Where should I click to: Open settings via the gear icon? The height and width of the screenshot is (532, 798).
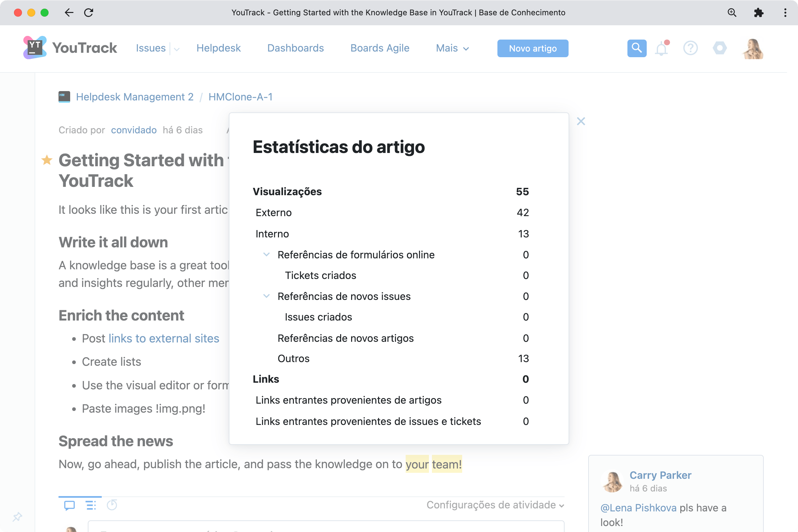coord(720,48)
